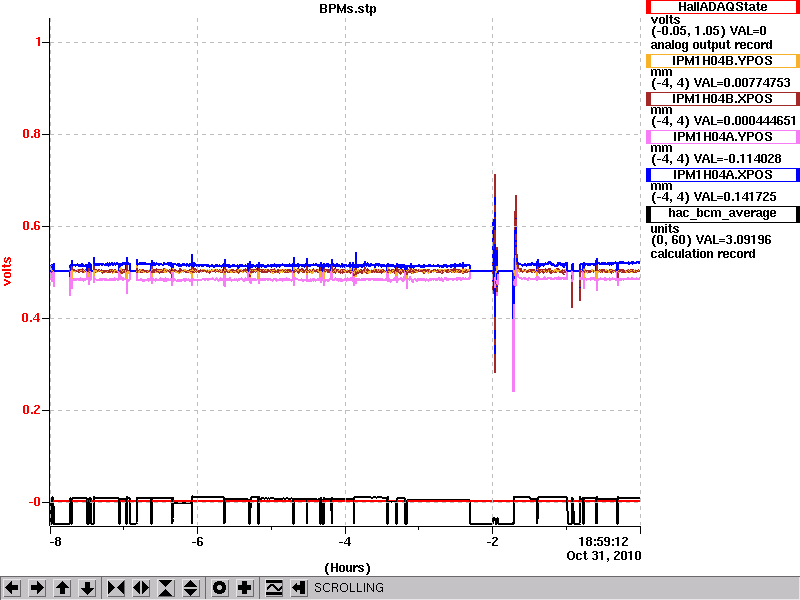Click the y-axis tick label 0.4

pyautogui.click(x=31, y=318)
